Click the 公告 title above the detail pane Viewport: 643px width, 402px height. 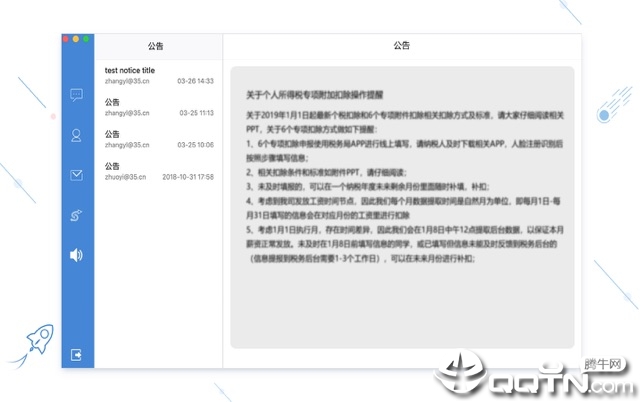(x=401, y=46)
